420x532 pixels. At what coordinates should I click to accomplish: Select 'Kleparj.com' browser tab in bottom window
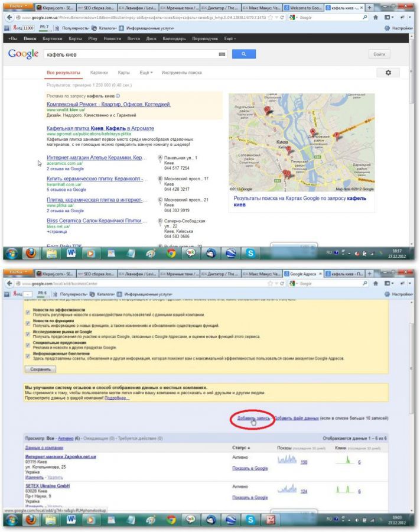tap(55, 274)
